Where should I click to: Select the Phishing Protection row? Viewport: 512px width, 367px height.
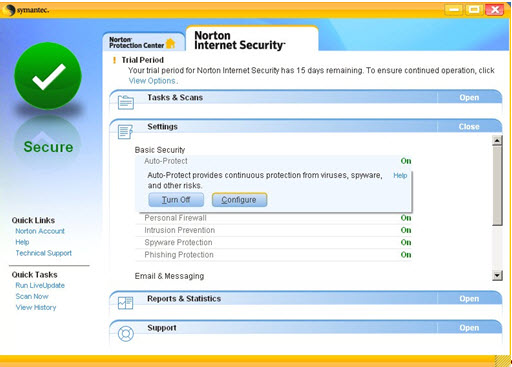click(x=273, y=255)
